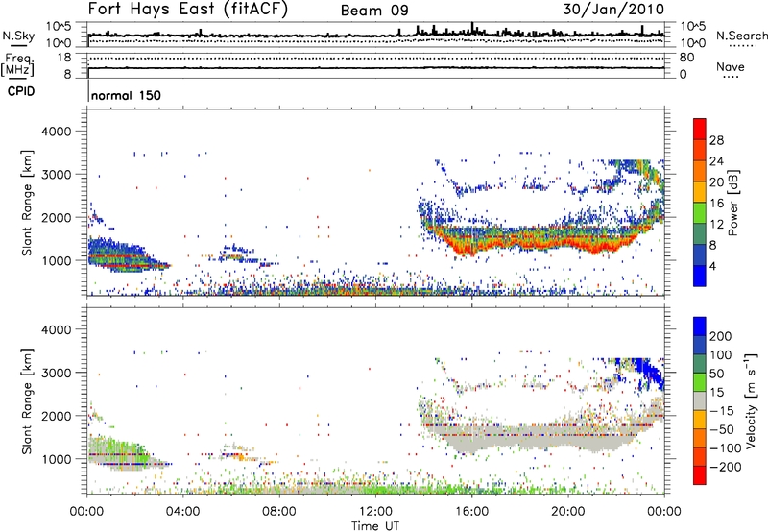Image resolution: width=768 pixels, height=532 pixels.
Task: Click the 'normal 150' CPID text
Action: point(126,95)
